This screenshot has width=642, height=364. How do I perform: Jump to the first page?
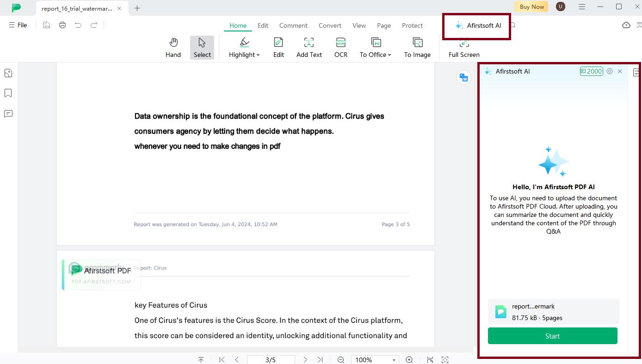pyautogui.click(x=222, y=359)
